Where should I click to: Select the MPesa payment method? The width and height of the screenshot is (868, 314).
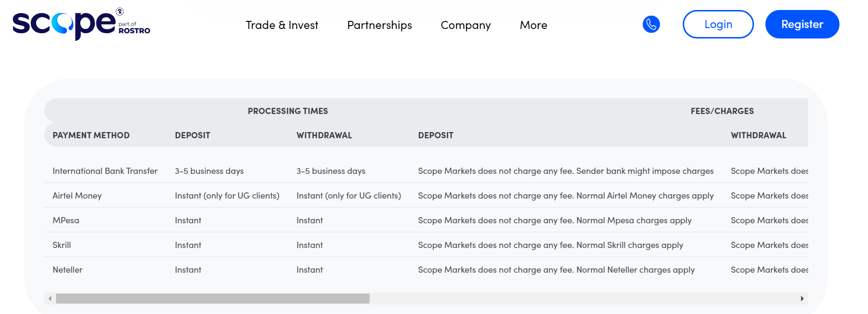pos(66,220)
